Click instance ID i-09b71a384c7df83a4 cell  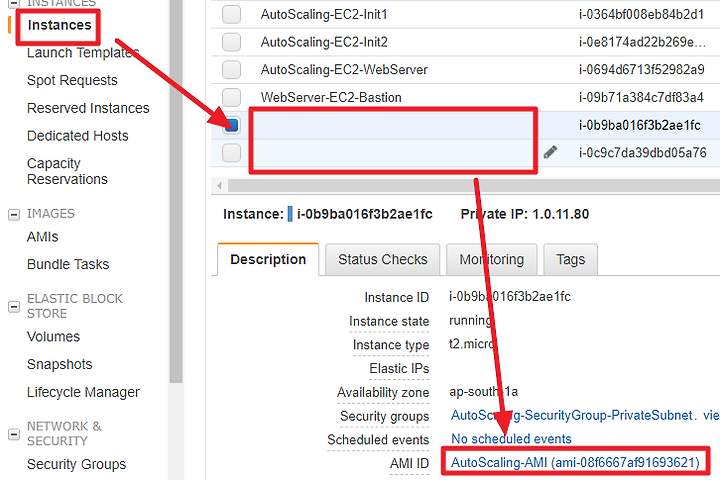tap(641, 97)
